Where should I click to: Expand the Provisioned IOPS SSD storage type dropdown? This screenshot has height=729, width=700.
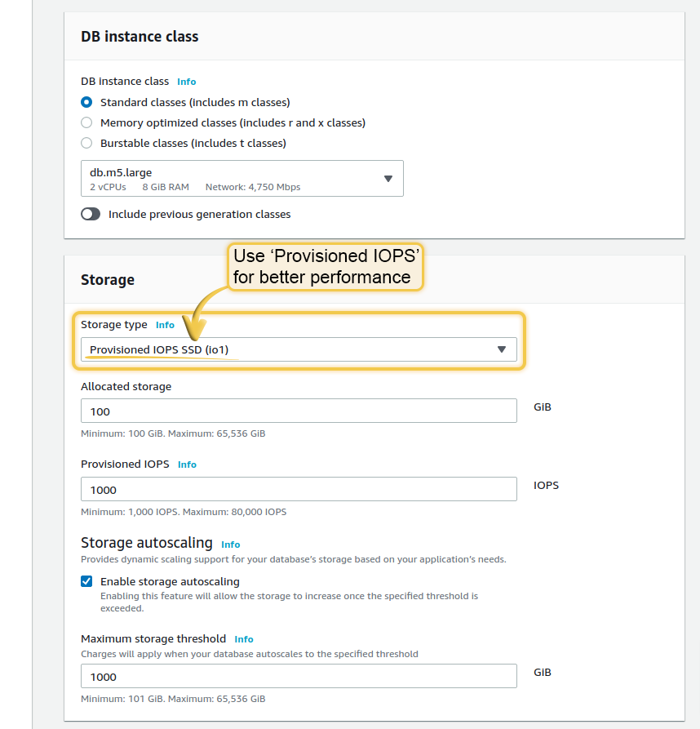point(299,349)
